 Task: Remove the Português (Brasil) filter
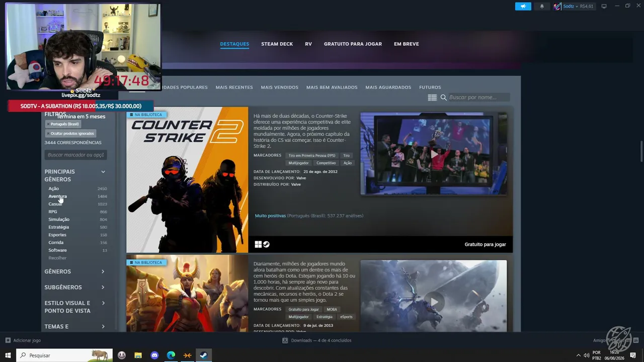(48, 124)
